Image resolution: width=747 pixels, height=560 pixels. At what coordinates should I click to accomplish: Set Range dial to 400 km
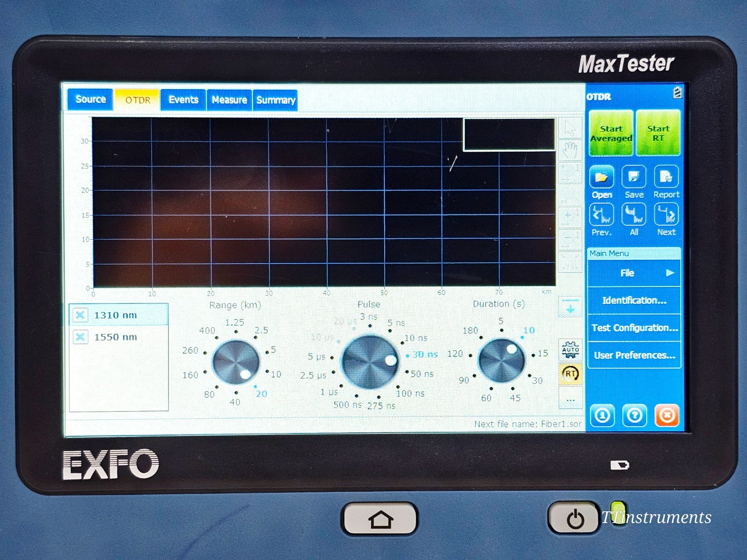click(x=207, y=330)
